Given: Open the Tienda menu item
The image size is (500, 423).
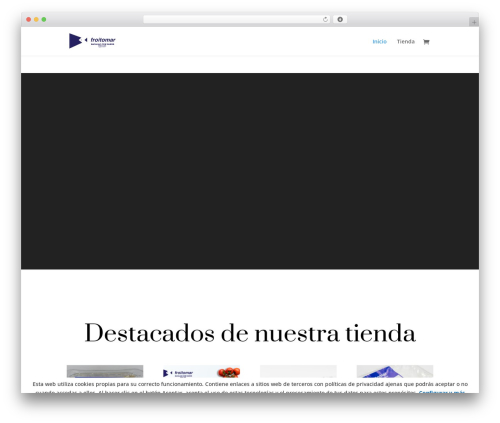Looking at the screenshot, I should point(406,42).
